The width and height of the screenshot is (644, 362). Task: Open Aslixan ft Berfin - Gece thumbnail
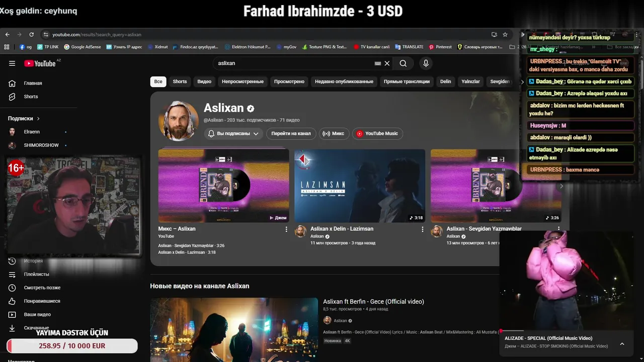tap(234, 330)
